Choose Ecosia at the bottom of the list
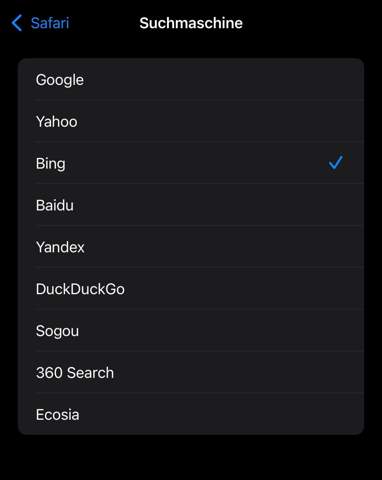The height and width of the screenshot is (480, 382). pyautogui.click(x=191, y=414)
